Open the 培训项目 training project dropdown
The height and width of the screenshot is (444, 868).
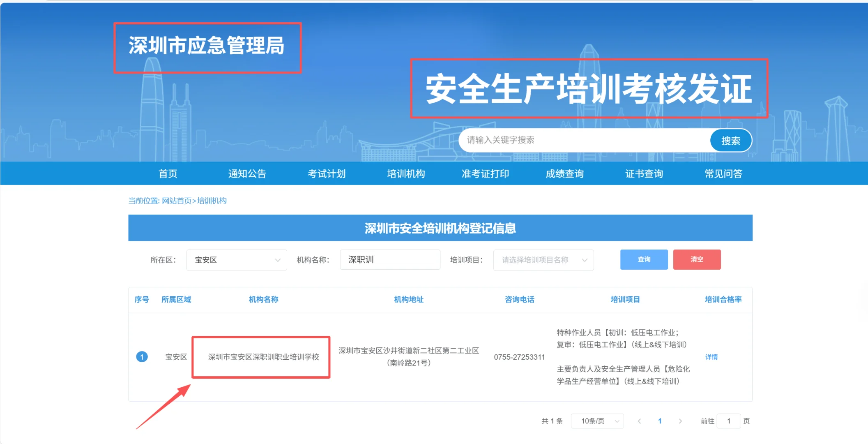tap(543, 259)
